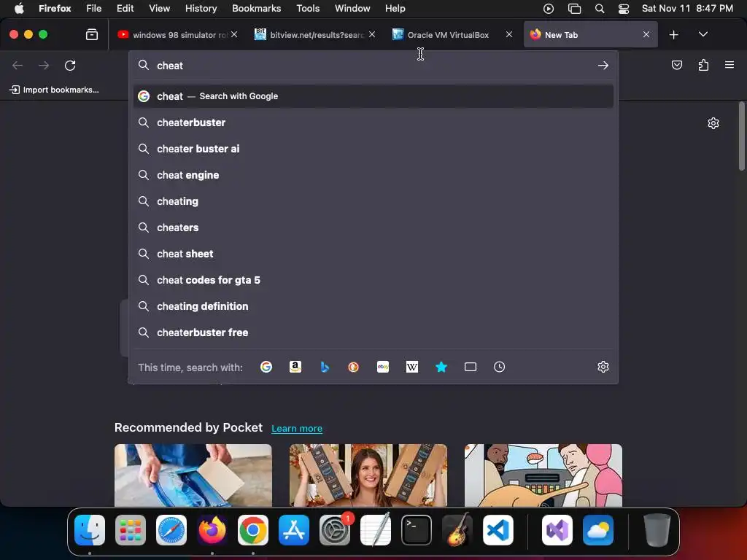Search with Google one-off engine icon

point(266,367)
